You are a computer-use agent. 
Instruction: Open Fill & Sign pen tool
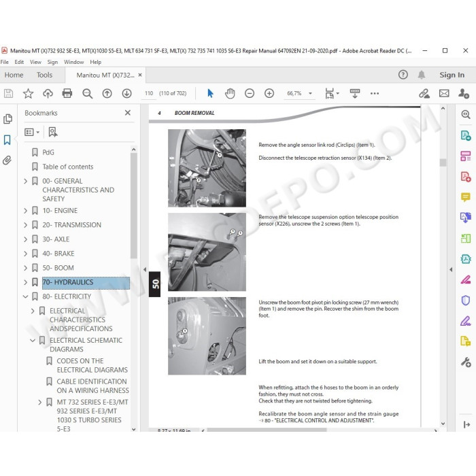[x=465, y=321]
